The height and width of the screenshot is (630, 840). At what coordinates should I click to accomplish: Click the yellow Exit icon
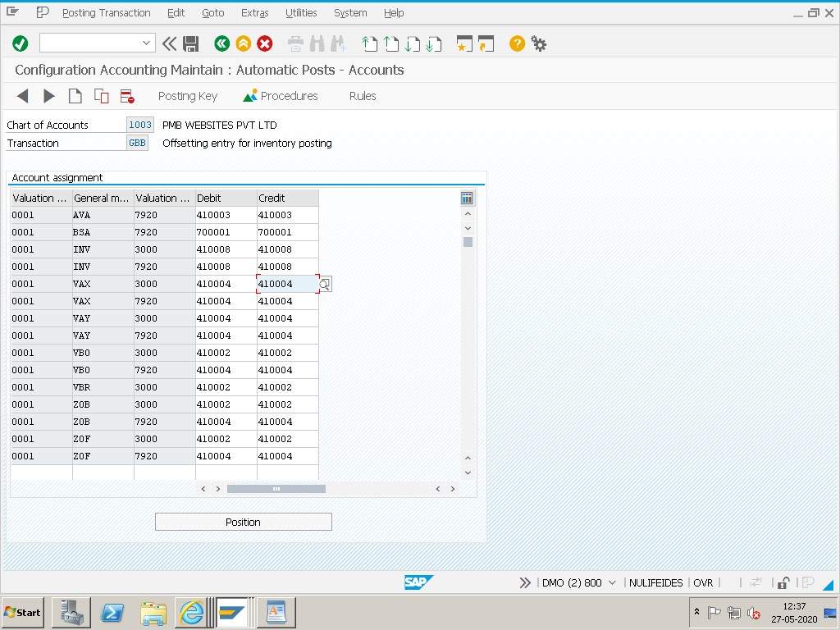tap(243, 43)
